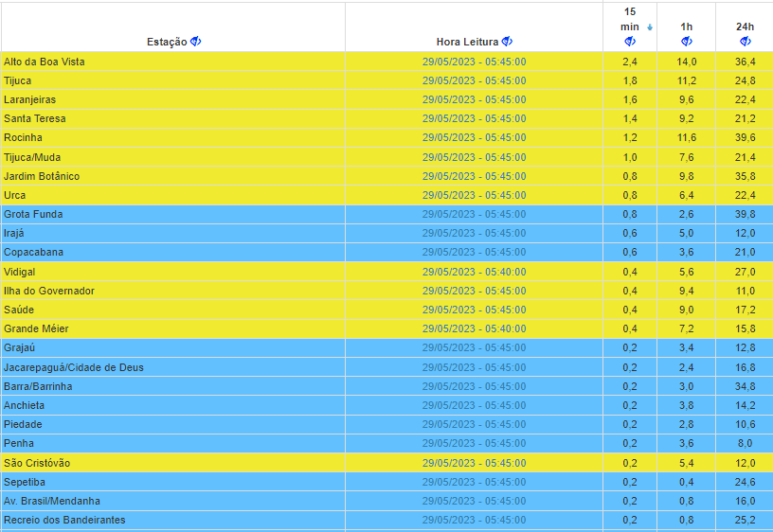Select Copacabana station name

[x=33, y=252]
